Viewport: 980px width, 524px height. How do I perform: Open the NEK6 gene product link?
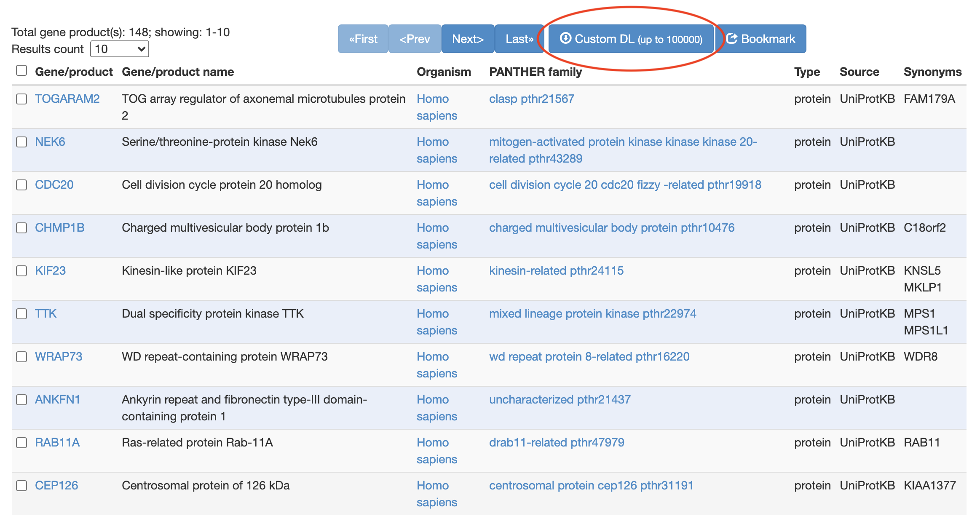coord(50,142)
